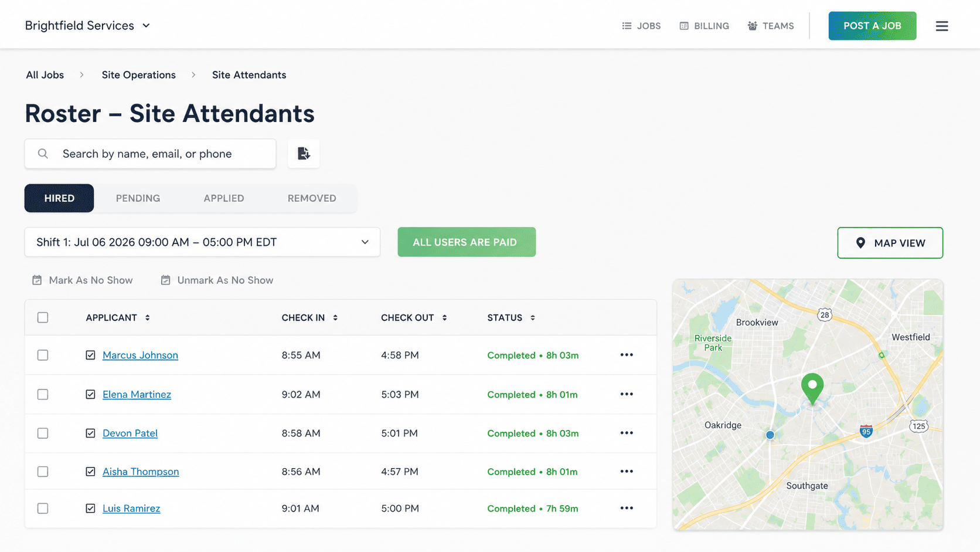Tick the checkbox for Marcus Johnson row

43,355
